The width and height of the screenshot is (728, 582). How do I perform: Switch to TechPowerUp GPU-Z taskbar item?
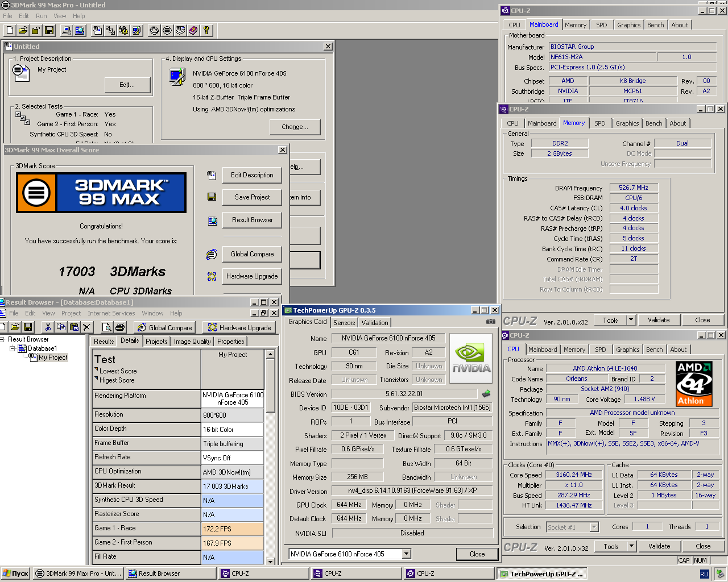(541, 574)
